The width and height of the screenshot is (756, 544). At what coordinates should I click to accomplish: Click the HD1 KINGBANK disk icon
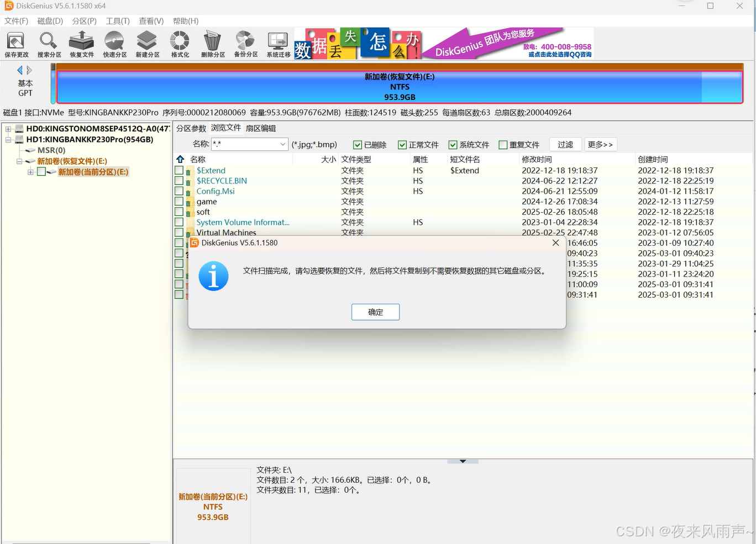point(19,140)
